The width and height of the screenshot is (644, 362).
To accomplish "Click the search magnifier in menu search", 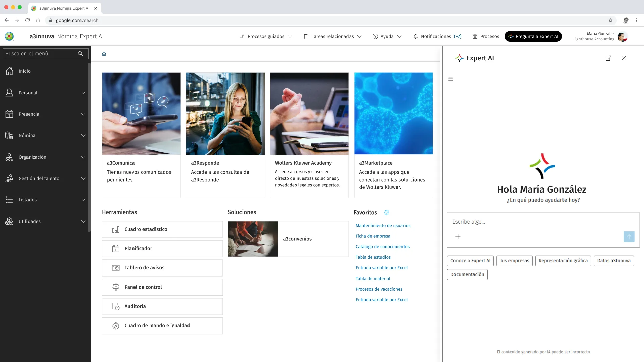I will tap(80, 54).
